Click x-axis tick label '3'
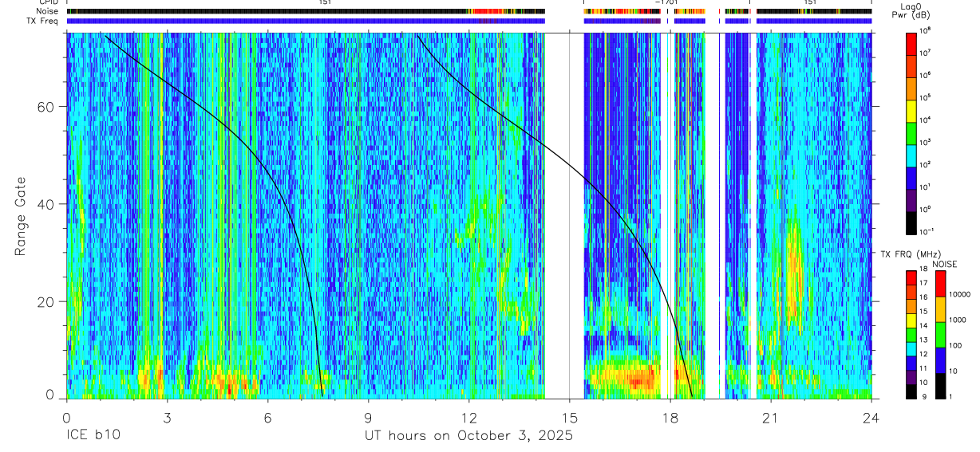This screenshot has height=452, width=980. [167, 417]
